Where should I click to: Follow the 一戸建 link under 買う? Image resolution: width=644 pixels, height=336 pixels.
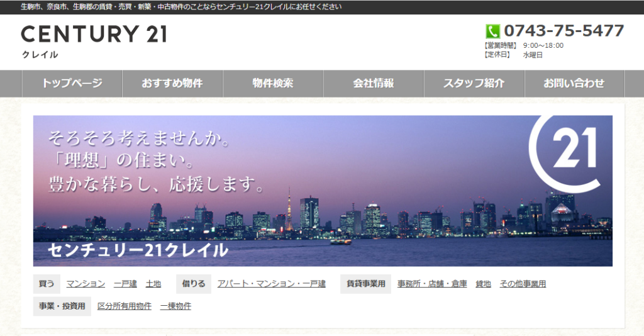[125, 284]
